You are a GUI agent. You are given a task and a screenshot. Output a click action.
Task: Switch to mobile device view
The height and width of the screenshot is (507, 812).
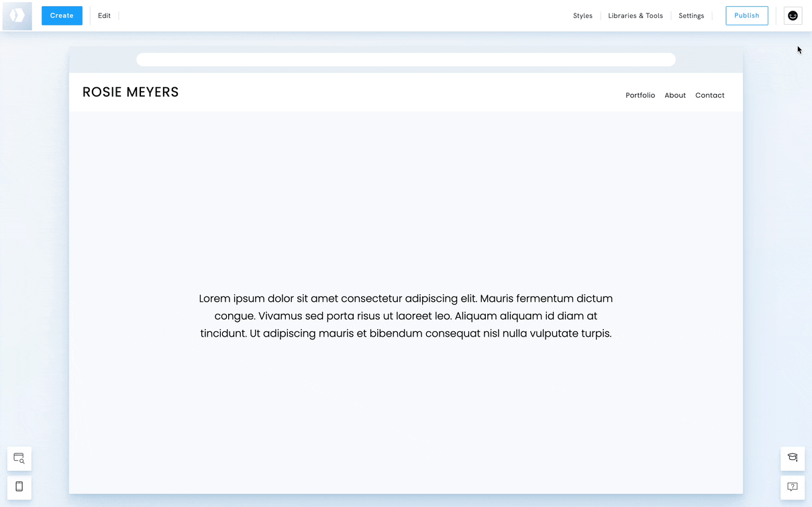[19, 486]
